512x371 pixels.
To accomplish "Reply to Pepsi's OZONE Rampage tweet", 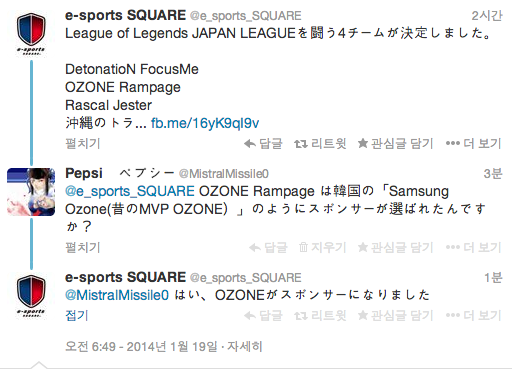I will pyautogui.click(x=268, y=248).
